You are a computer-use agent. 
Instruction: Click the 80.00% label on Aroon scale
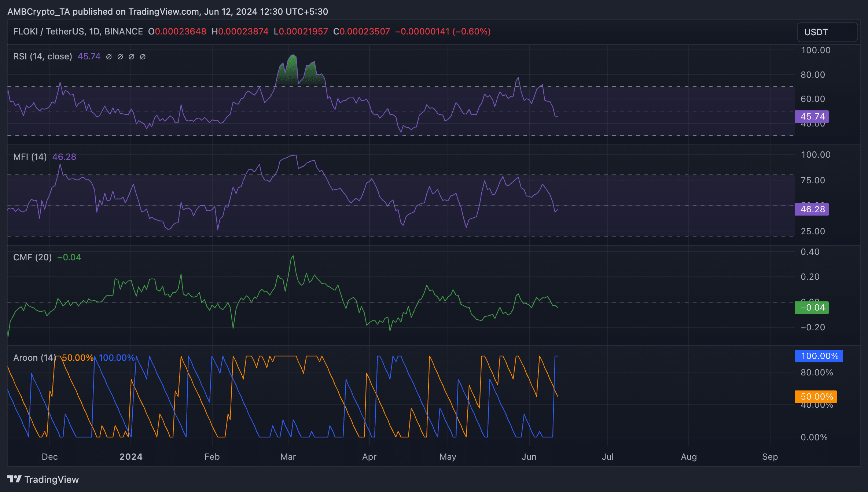click(x=817, y=372)
